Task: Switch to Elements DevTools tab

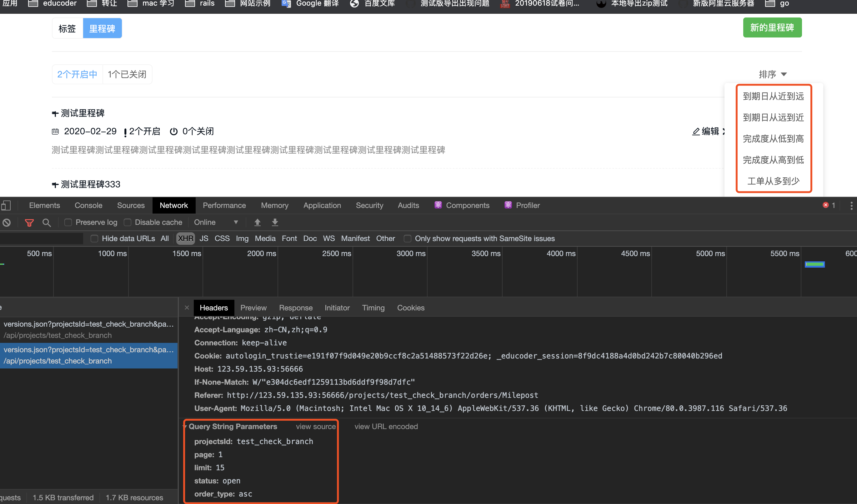Action: (45, 205)
